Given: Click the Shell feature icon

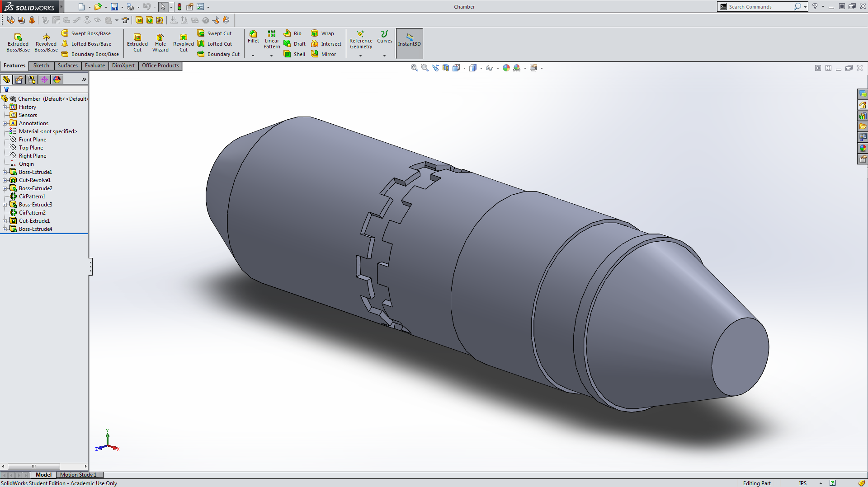Looking at the screenshot, I should (288, 54).
